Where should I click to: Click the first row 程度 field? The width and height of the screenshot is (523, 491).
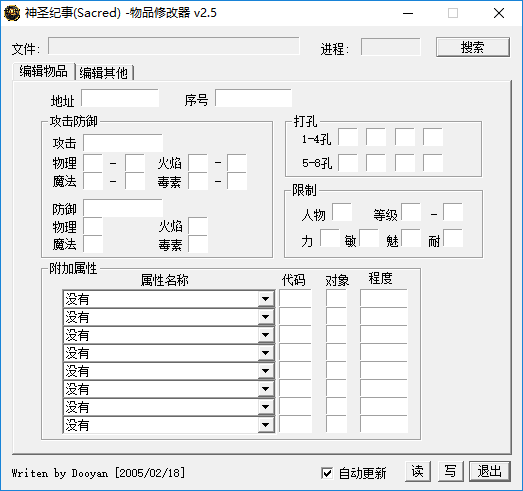click(384, 299)
